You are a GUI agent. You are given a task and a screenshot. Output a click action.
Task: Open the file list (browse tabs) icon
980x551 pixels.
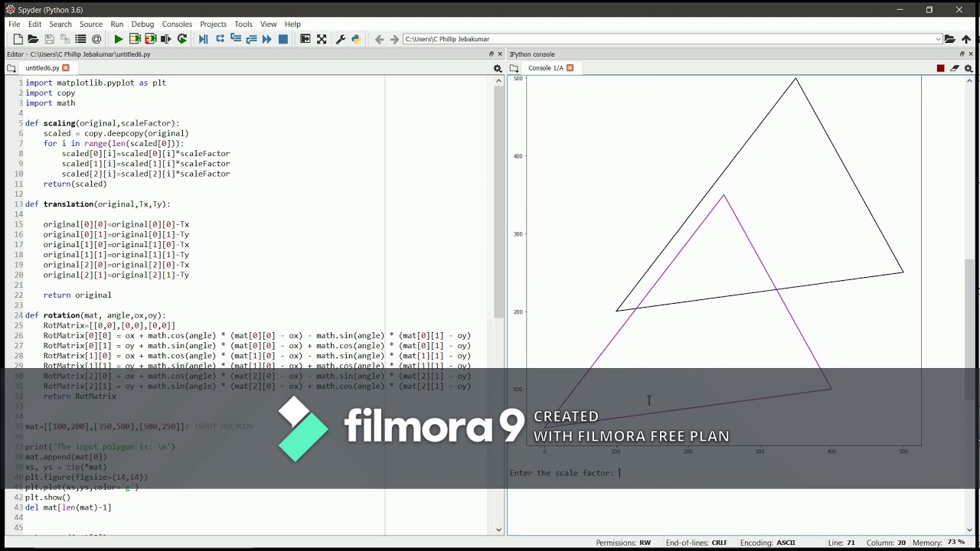tap(80, 39)
